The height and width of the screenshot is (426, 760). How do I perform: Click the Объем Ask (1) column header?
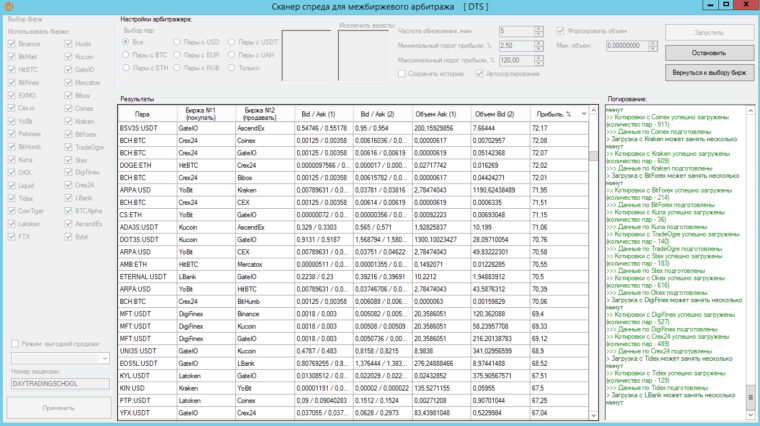(x=442, y=114)
